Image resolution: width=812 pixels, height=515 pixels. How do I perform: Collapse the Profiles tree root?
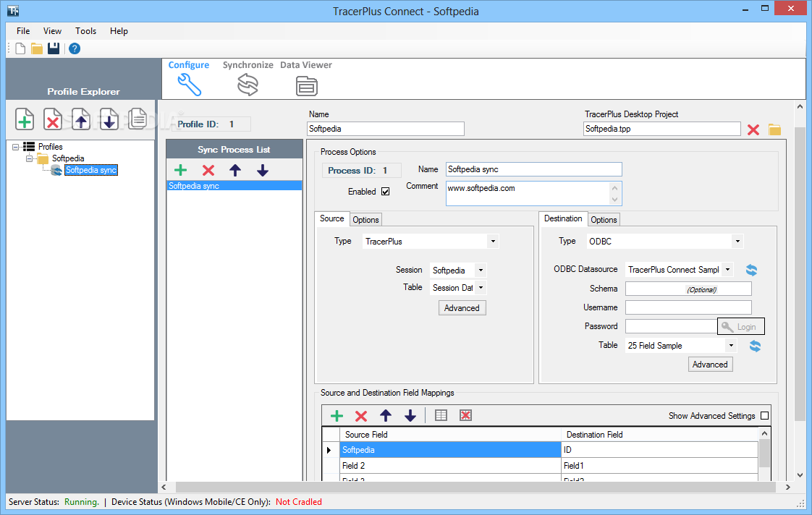[15, 147]
